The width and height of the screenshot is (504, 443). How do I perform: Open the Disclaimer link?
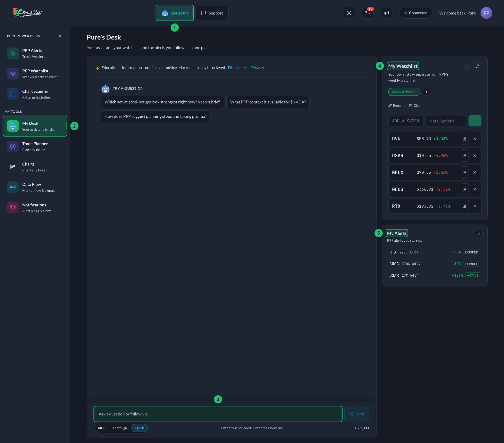[x=237, y=68]
